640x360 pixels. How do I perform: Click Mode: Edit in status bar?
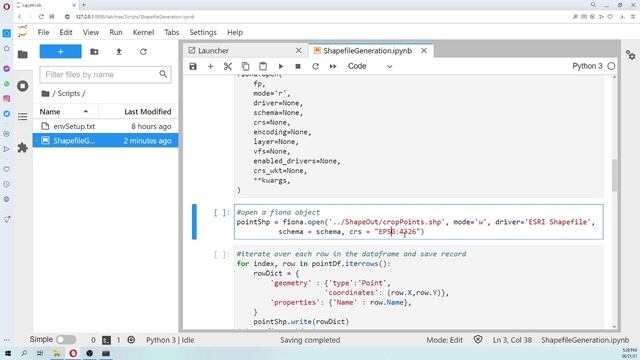click(x=444, y=340)
